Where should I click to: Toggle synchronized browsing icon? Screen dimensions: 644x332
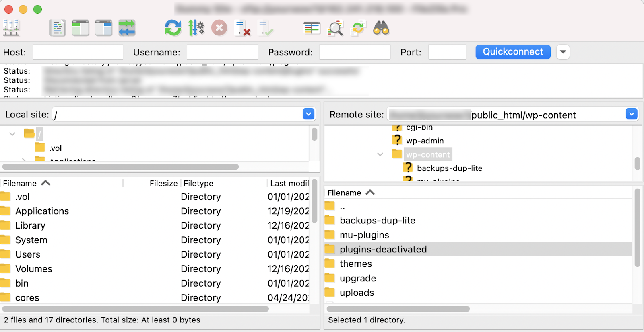pyautogui.click(x=358, y=28)
